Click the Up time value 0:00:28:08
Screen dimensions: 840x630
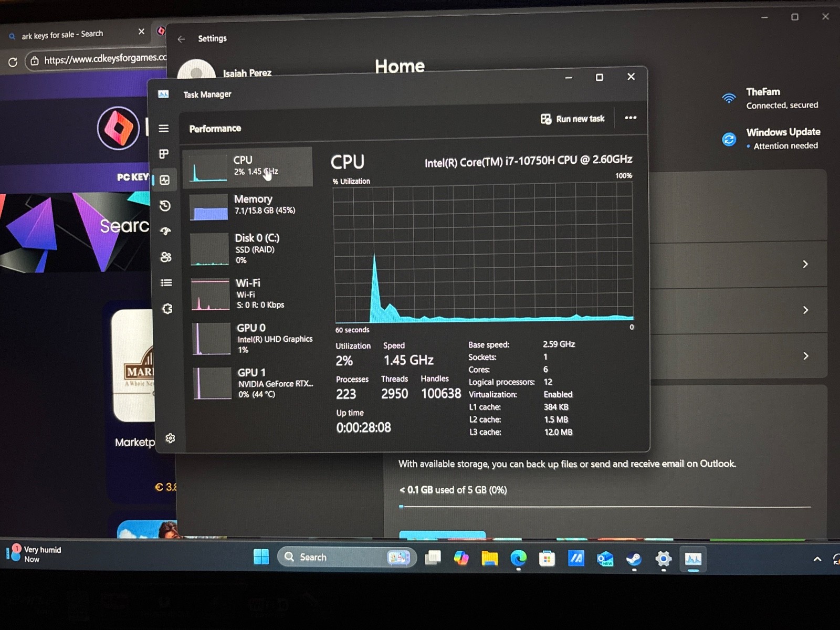364,427
